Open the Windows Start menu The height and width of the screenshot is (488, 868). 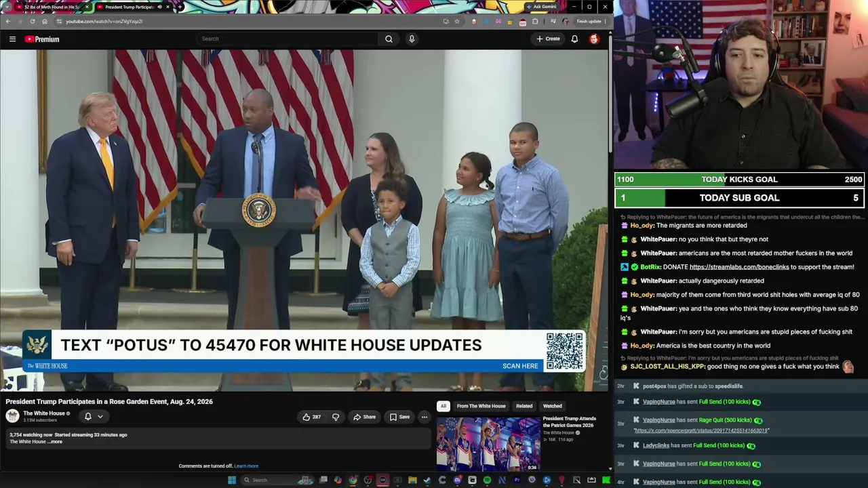click(232, 480)
